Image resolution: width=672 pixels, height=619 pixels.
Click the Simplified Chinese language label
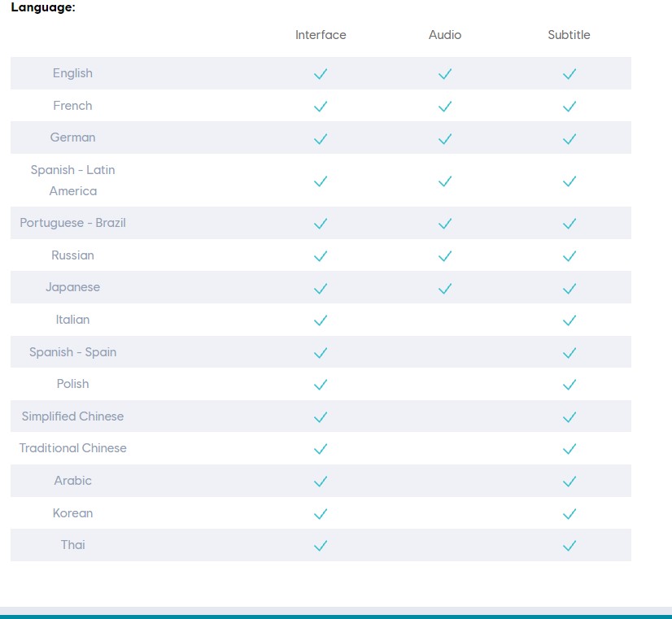tap(73, 416)
